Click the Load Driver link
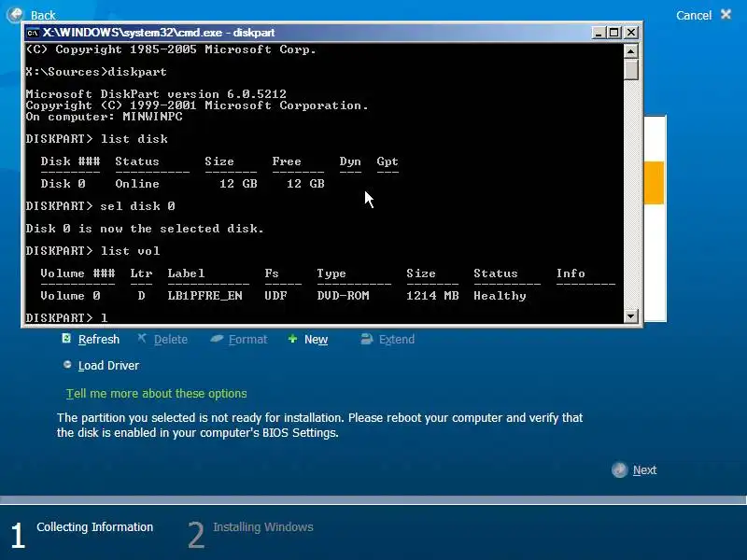The height and width of the screenshot is (560, 747). [108, 366]
